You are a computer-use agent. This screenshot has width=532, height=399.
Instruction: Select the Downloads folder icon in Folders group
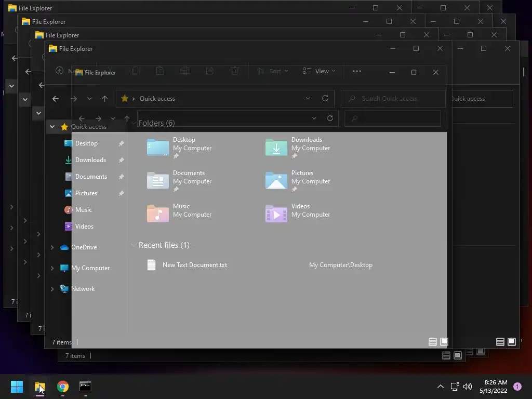(276, 147)
